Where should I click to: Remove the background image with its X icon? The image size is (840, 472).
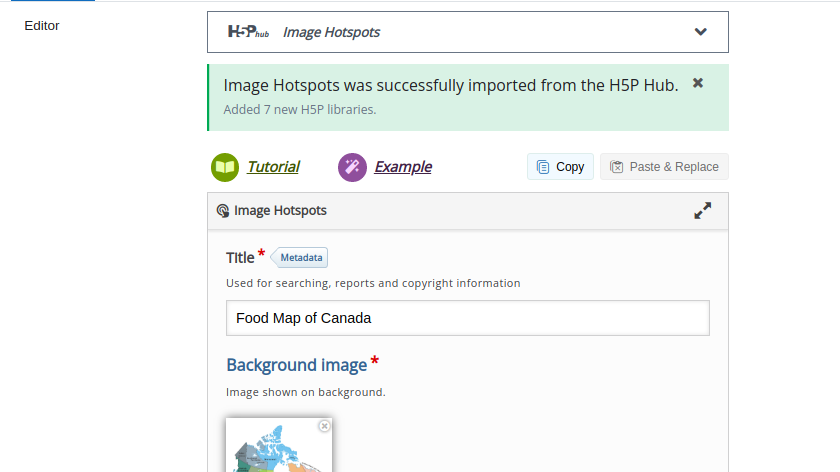coord(324,426)
